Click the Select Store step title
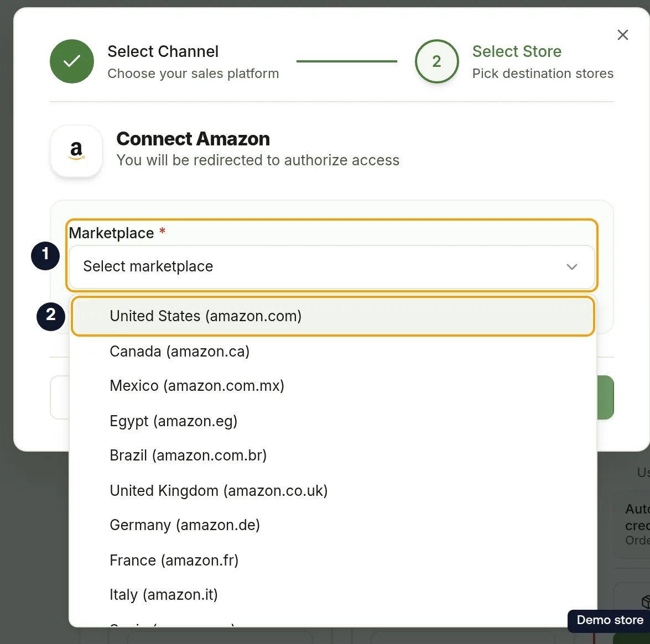The image size is (650, 644). pos(517,51)
